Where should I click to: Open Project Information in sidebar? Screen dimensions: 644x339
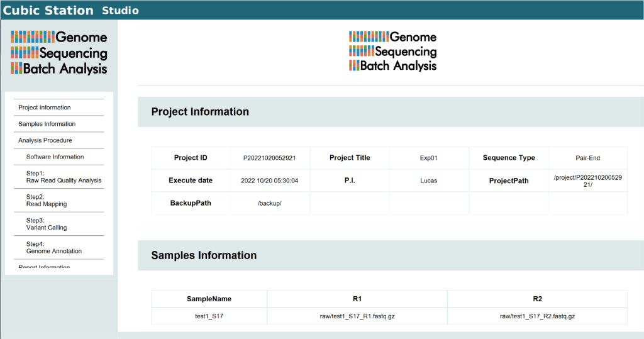point(45,108)
